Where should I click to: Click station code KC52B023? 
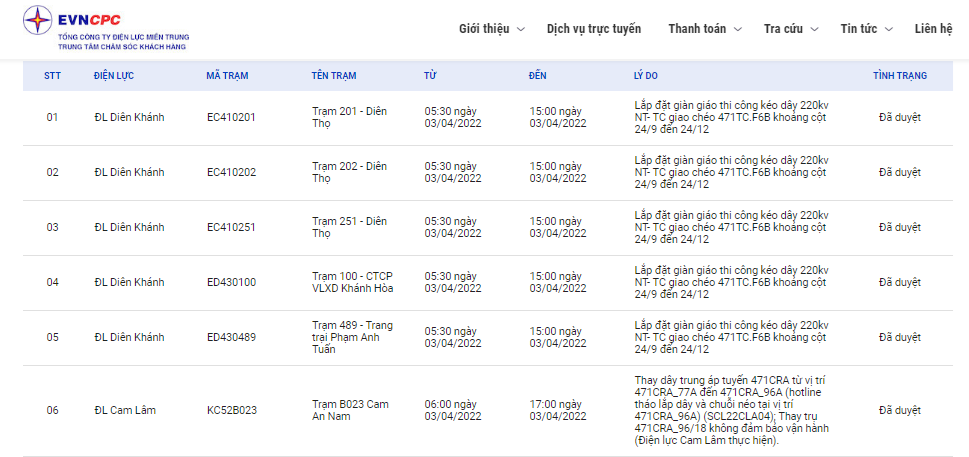click(x=232, y=410)
